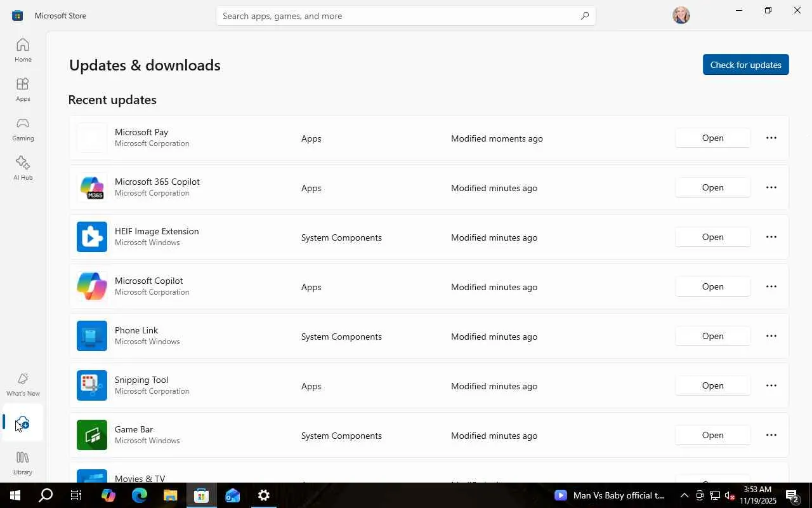Open more options for Phone Link
The image size is (812, 508).
[771, 336]
